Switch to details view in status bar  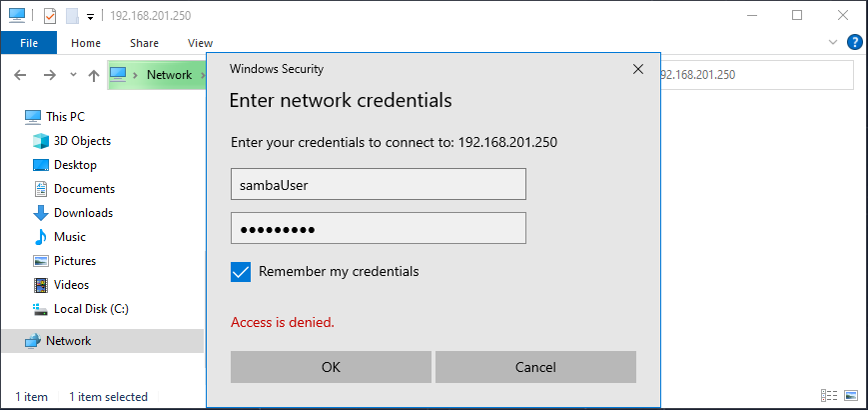828,397
